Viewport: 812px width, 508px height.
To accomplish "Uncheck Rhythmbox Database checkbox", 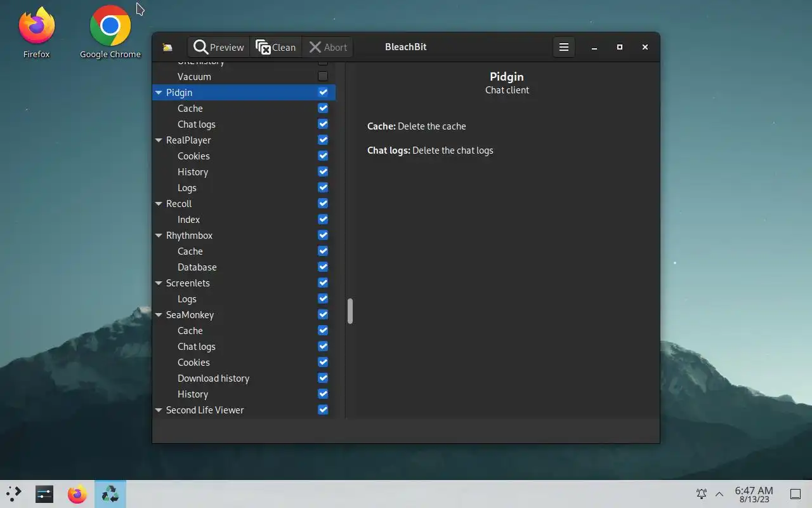I will coord(323,267).
